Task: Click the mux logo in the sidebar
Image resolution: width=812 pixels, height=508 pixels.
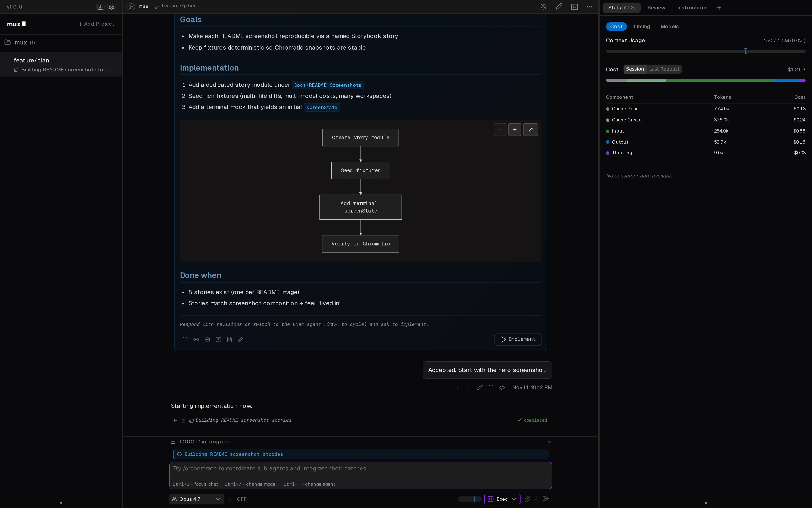Action: (x=16, y=24)
